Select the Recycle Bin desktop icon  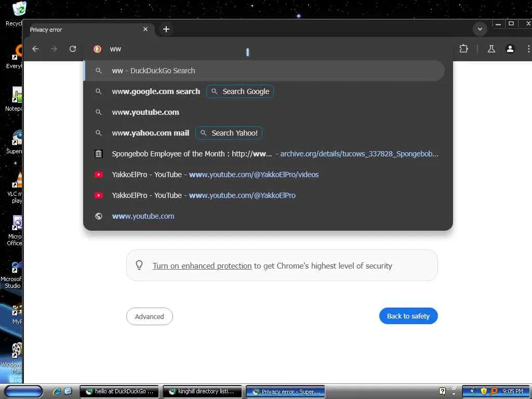[x=15, y=14]
